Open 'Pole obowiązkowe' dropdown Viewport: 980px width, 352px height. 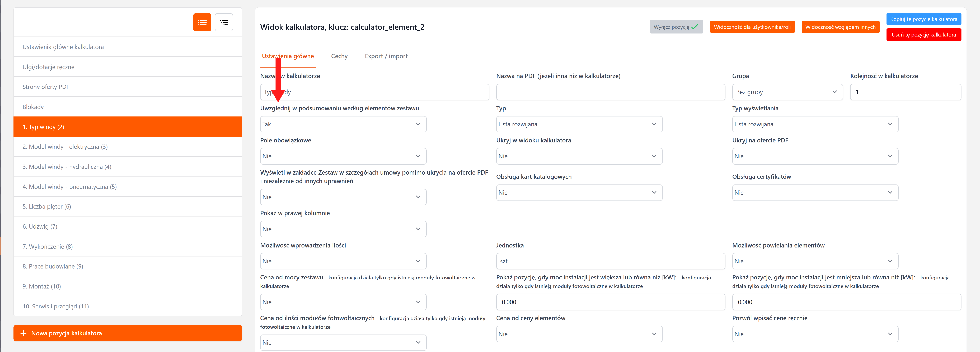(x=343, y=156)
